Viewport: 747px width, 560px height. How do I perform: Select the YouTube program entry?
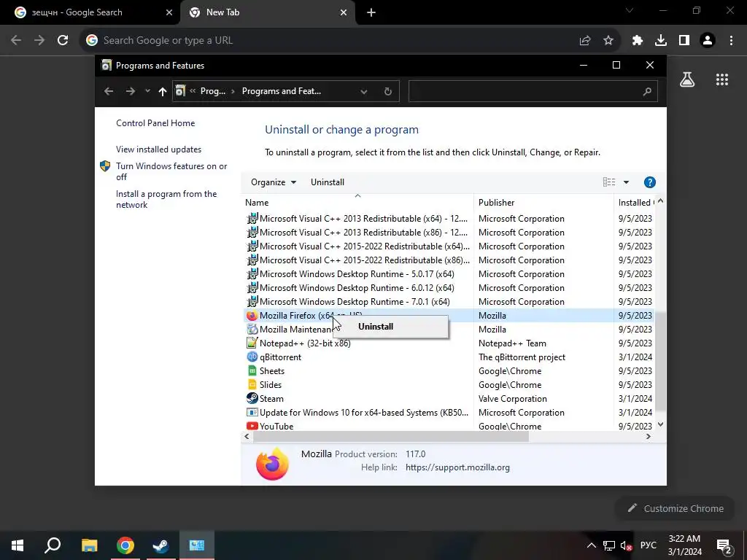point(448,426)
